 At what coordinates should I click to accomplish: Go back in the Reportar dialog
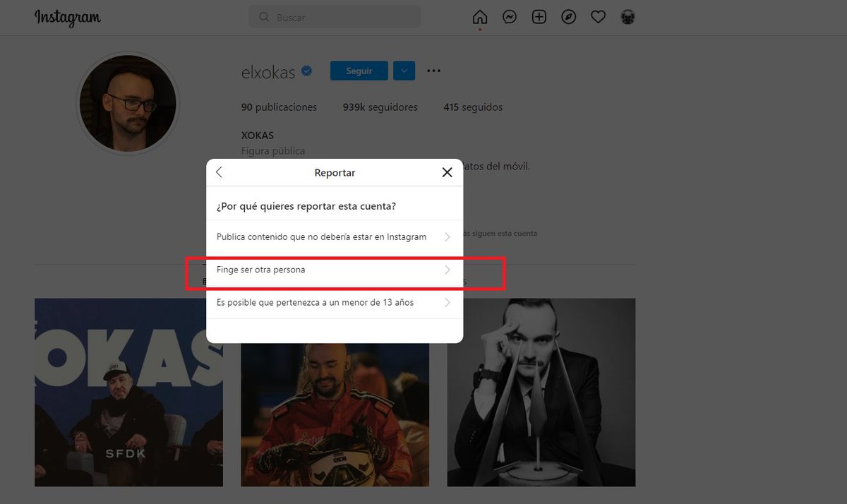pos(219,172)
